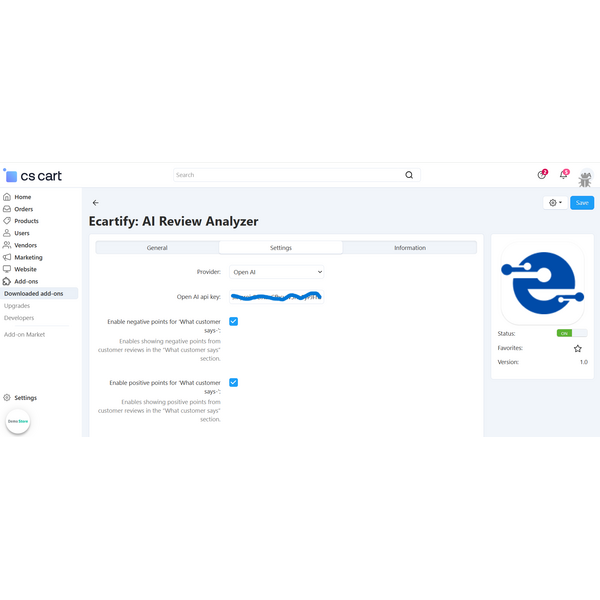Open the first notification icon in header

[x=541, y=175]
